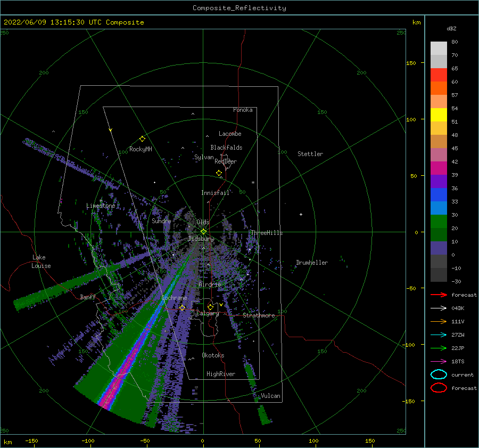Screen dimensions: 479x448
Task: Click yellow diamond marker above Calgary label
Action: click(210, 307)
